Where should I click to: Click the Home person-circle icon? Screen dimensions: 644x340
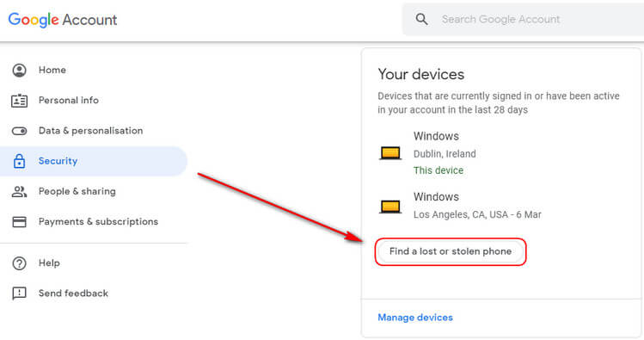[19, 71]
